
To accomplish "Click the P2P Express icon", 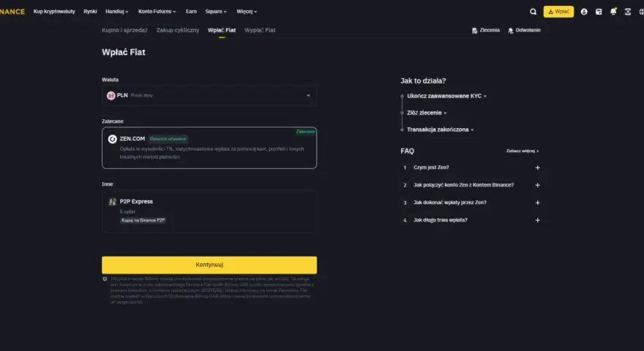I will 112,202.
